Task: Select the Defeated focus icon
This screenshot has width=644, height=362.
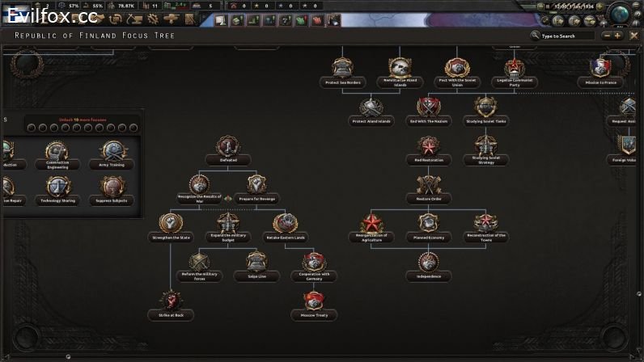Action: [x=228, y=146]
